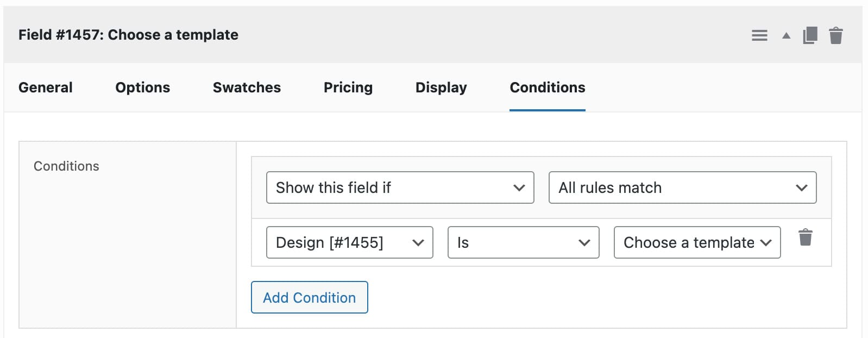This screenshot has height=338, width=868.
Task: Duplicate field #1457 with the copy icon
Action: (810, 35)
